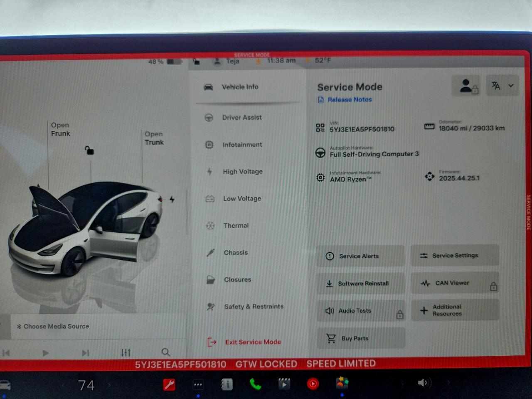Click the GTW LOCKED status text
Screen dimensions: 532x399
pos(266,364)
